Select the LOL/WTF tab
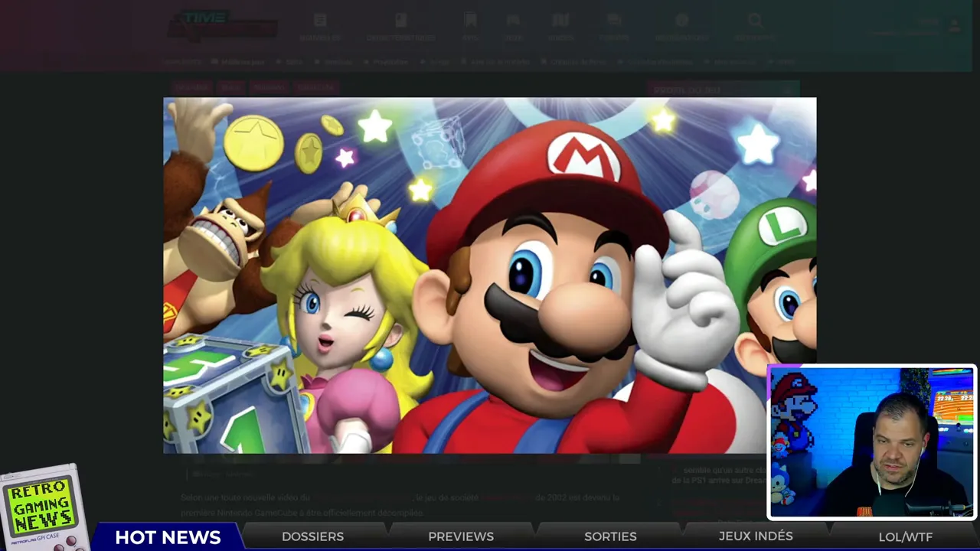This screenshot has height=551, width=980. pyautogui.click(x=905, y=537)
